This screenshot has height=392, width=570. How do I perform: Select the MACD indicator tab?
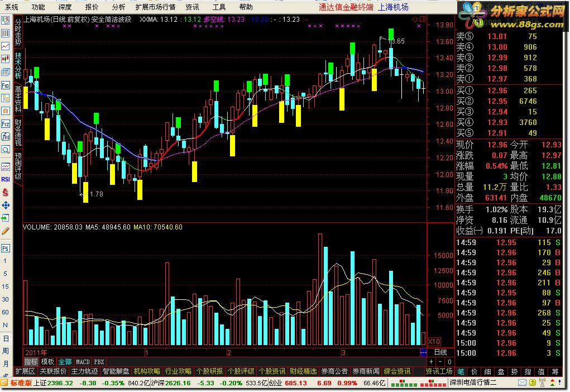click(x=83, y=362)
